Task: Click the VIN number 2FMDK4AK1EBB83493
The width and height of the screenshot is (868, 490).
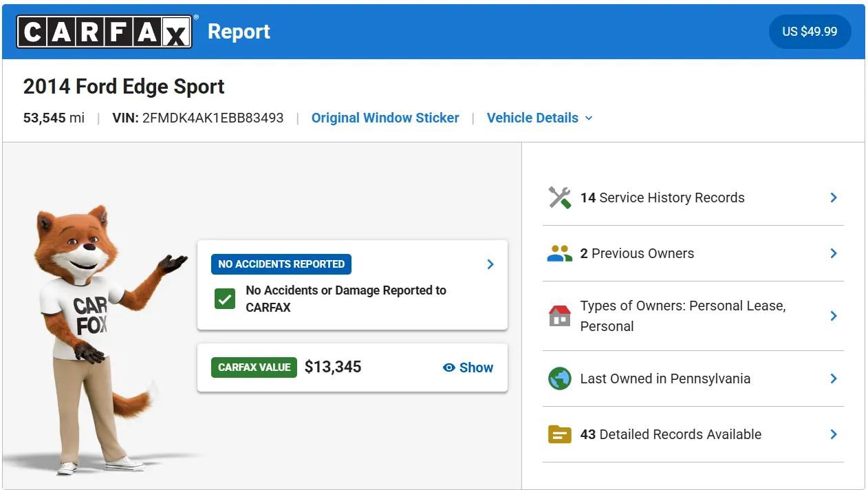Action: pos(213,118)
